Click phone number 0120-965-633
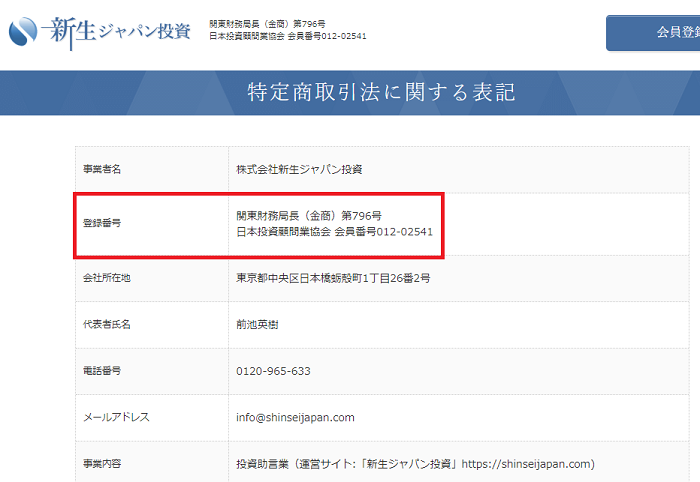This screenshot has height=482, width=700. click(273, 371)
